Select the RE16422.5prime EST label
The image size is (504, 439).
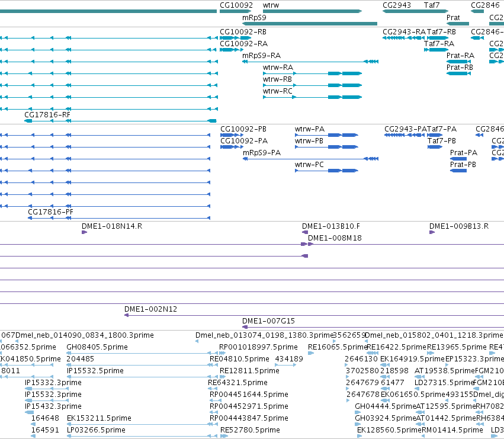[x=396, y=347]
